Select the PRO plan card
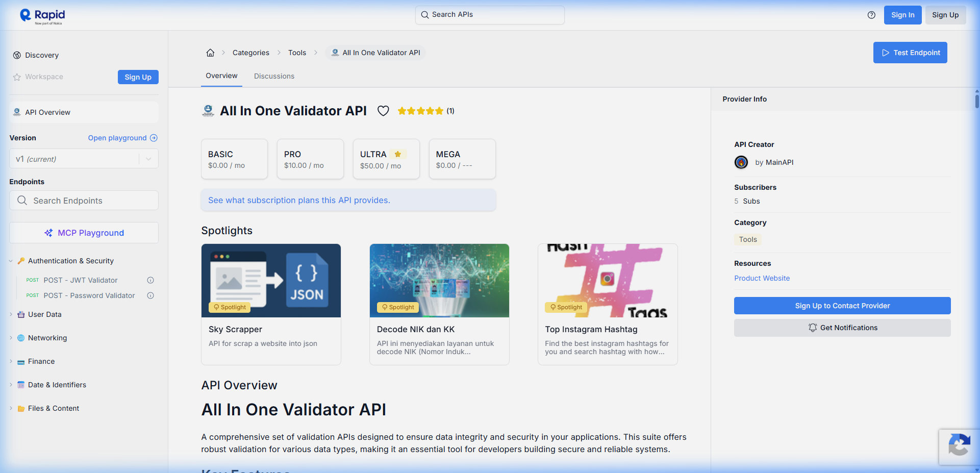The height and width of the screenshot is (473, 980). point(310,159)
